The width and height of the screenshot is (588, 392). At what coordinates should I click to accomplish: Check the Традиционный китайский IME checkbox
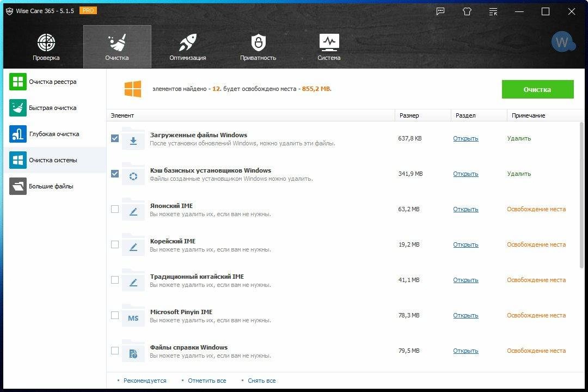tap(115, 280)
